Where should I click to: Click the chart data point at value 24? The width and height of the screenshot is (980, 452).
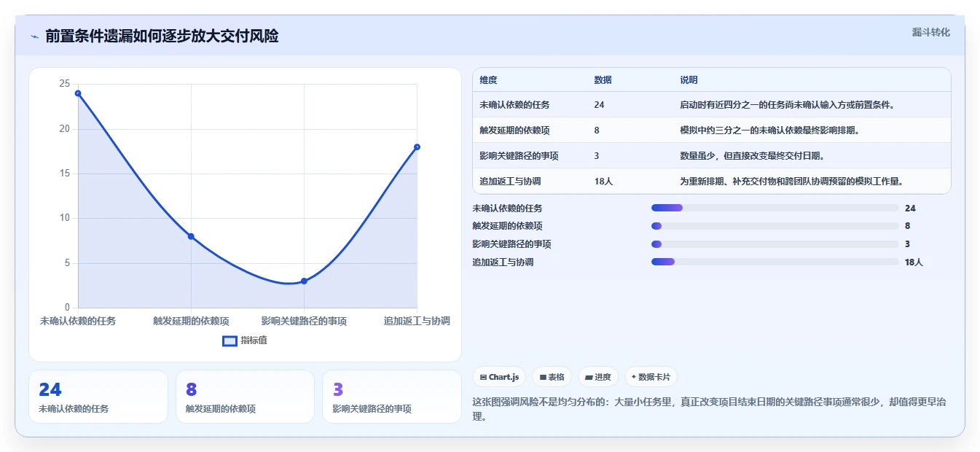78,93
